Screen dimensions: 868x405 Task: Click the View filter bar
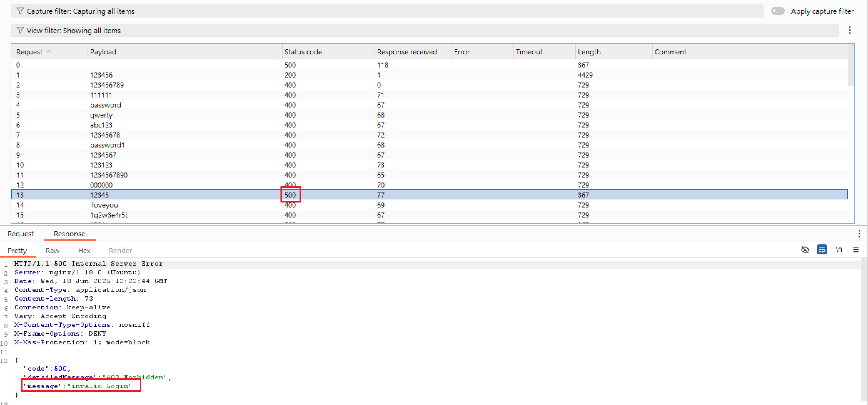coord(424,30)
